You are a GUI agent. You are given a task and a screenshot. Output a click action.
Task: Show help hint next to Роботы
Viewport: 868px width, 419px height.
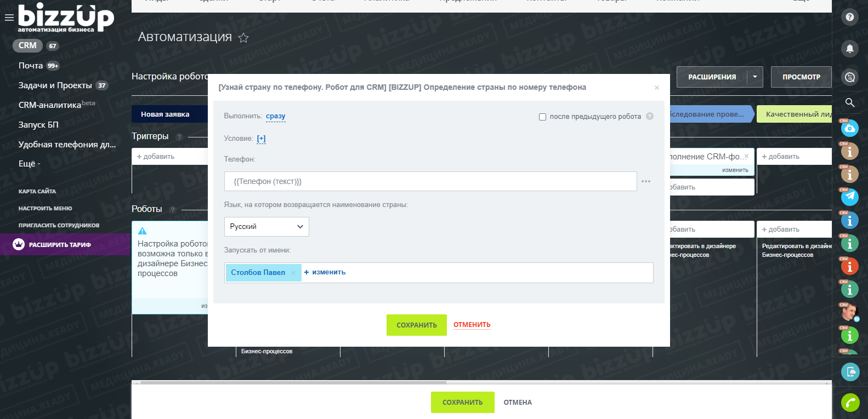point(172,210)
